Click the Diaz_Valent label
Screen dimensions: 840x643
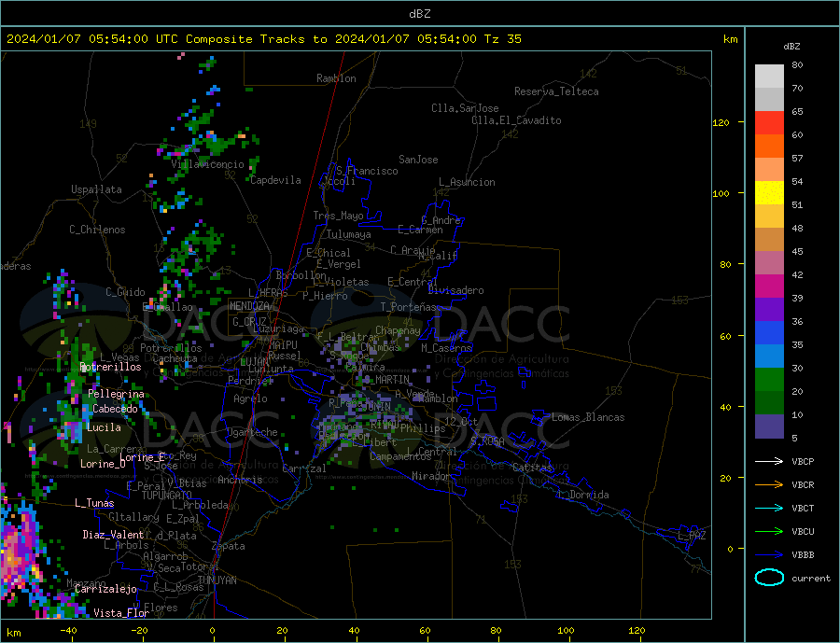[x=114, y=535]
